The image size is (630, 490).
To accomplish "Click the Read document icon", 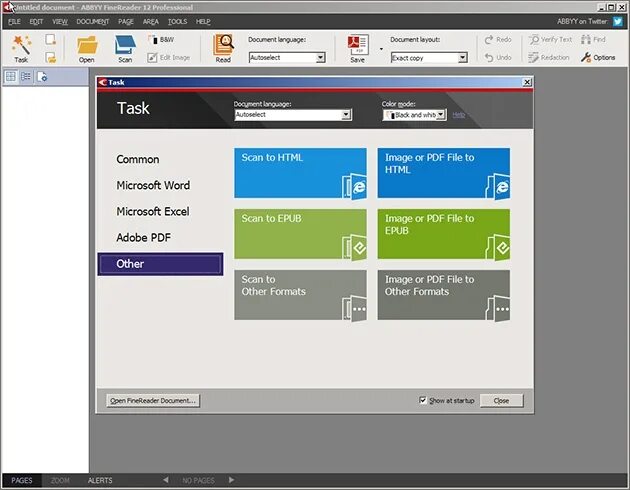I will pos(223,49).
